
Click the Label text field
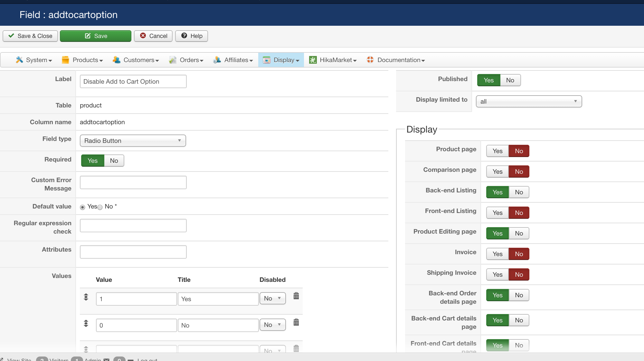pos(133,81)
